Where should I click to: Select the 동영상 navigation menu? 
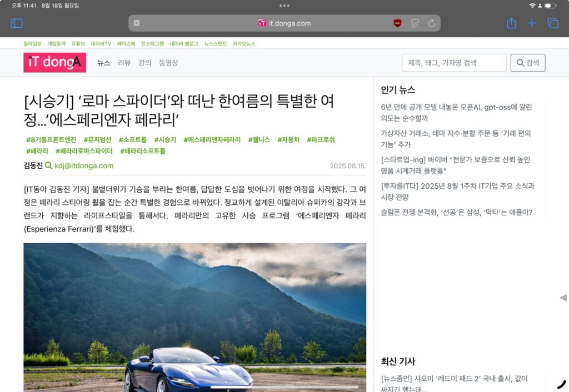click(168, 63)
